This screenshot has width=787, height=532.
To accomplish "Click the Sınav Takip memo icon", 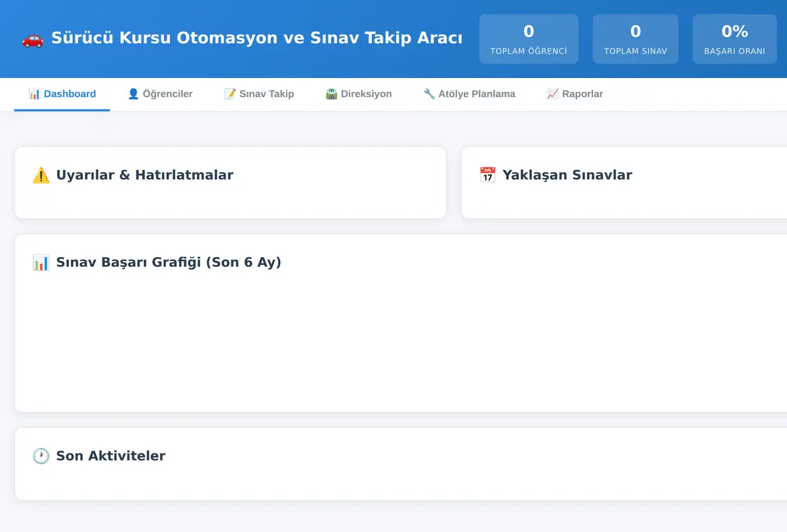I will 230,94.
